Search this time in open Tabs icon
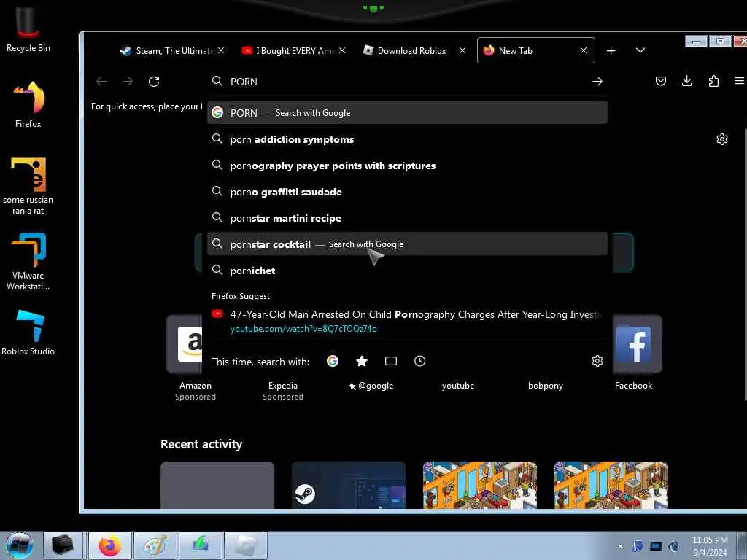Viewport: 747px width, 560px height. pos(391,361)
